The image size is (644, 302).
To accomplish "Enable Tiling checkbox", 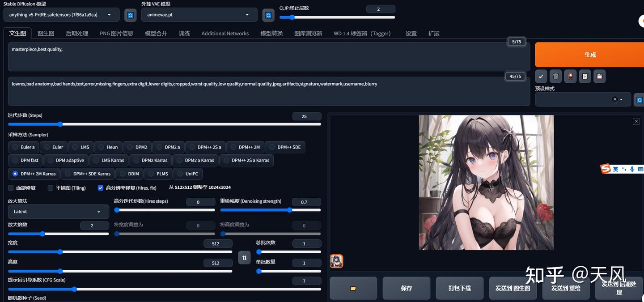I will pyautogui.click(x=51, y=188).
